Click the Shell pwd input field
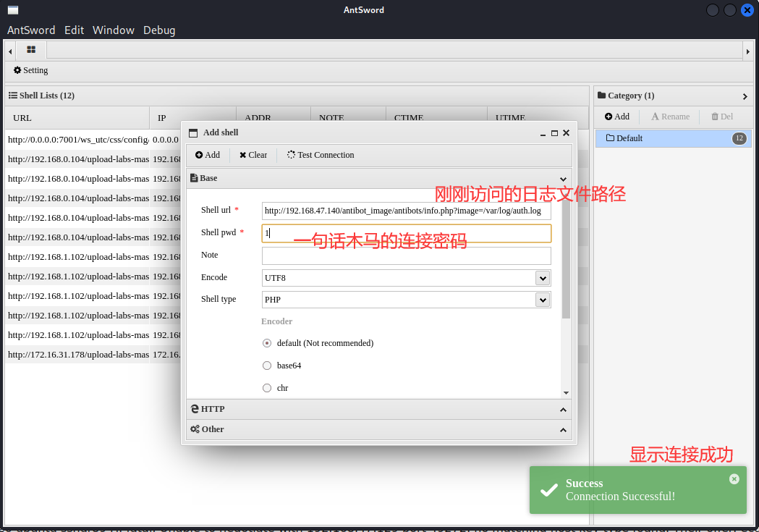This screenshot has width=759, height=532. tap(406, 233)
